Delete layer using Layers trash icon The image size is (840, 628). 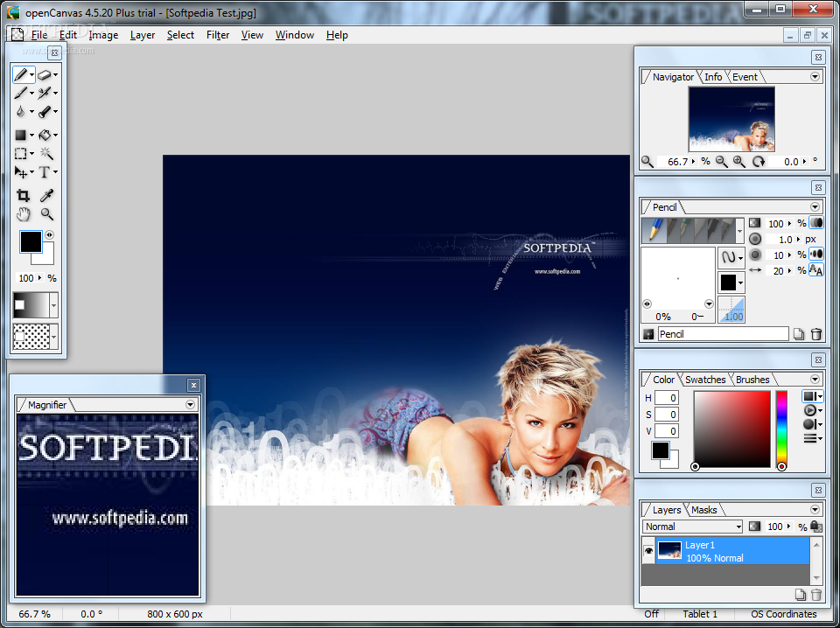[815, 594]
